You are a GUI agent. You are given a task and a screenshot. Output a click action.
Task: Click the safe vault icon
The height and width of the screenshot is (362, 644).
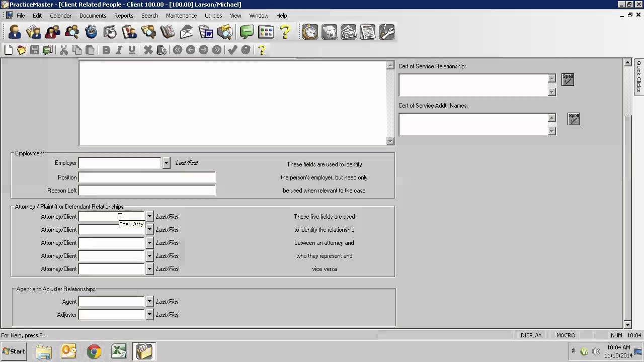329,32
